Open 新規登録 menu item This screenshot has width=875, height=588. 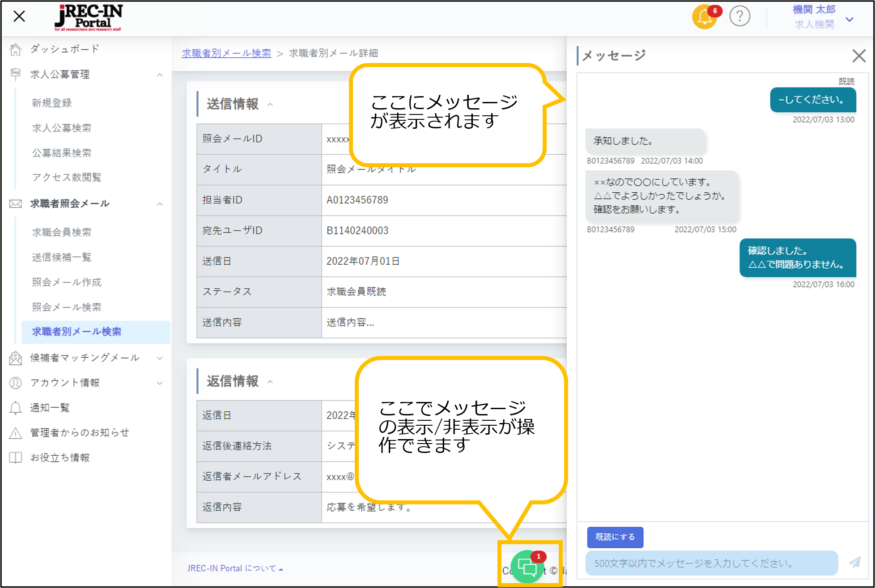tap(52, 103)
